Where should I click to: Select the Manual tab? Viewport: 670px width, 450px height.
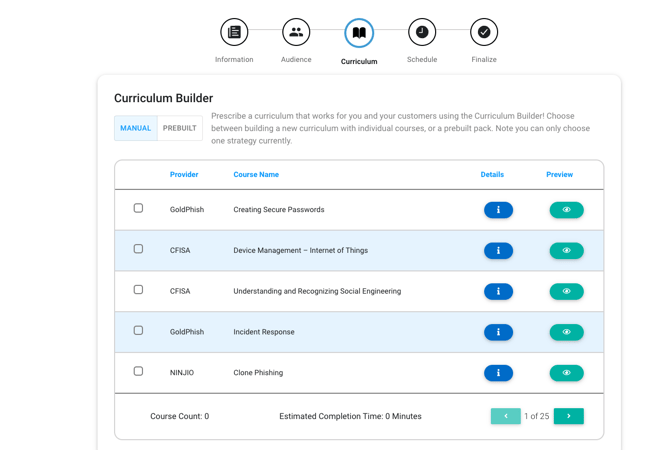click(136, 128)
